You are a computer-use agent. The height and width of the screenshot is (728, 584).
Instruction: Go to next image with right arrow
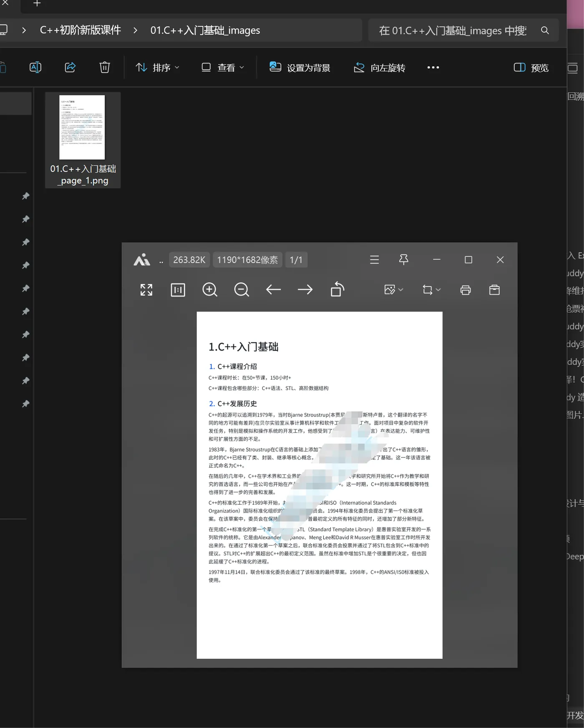coord(305,290)
